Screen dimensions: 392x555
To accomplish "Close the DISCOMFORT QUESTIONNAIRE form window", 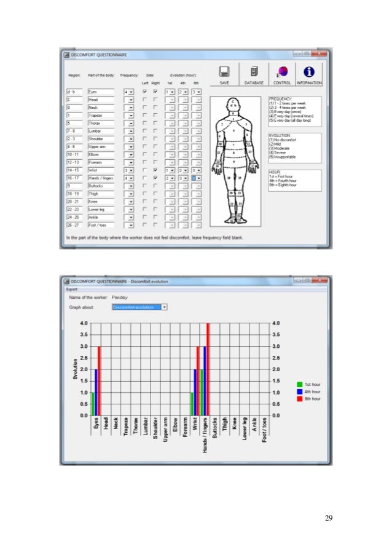I will coord(320,53).
